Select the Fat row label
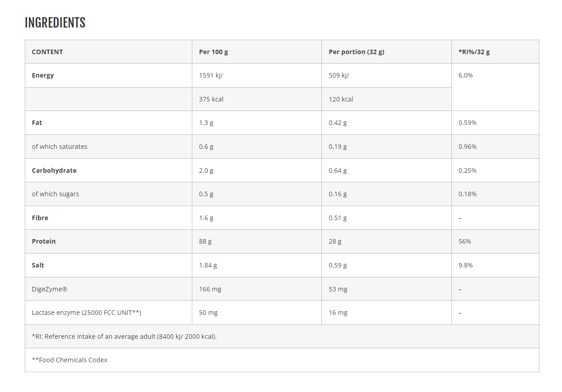Viewport: 562px width, 392px height. pos(37,123)
